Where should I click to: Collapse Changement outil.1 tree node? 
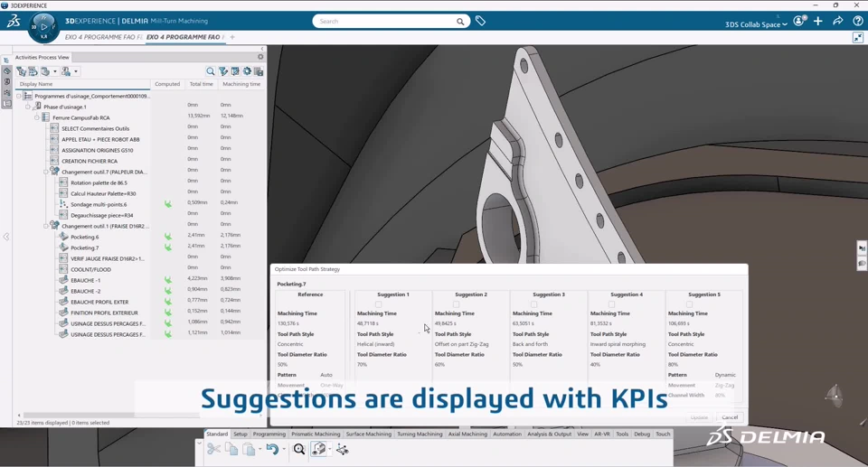click(46, 227)
